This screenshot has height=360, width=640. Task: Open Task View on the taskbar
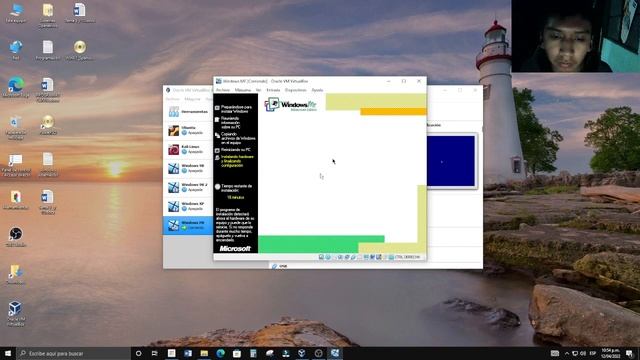coord(155,353)
